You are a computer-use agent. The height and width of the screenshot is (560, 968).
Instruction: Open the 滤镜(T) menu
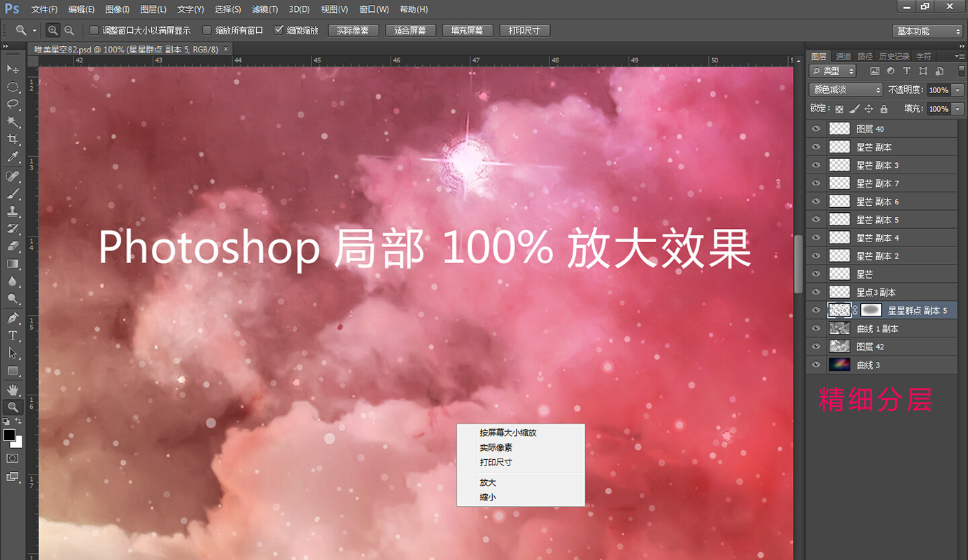[264, 10]
